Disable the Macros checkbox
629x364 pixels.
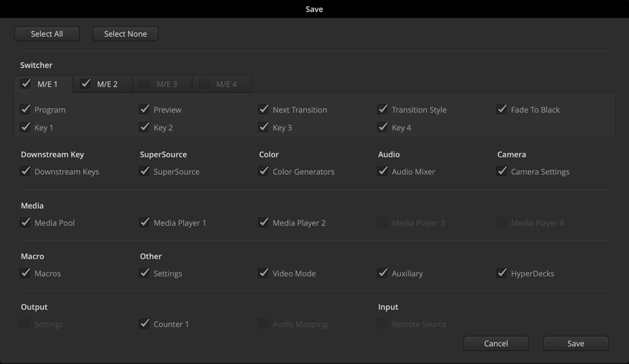click(26, 273)
